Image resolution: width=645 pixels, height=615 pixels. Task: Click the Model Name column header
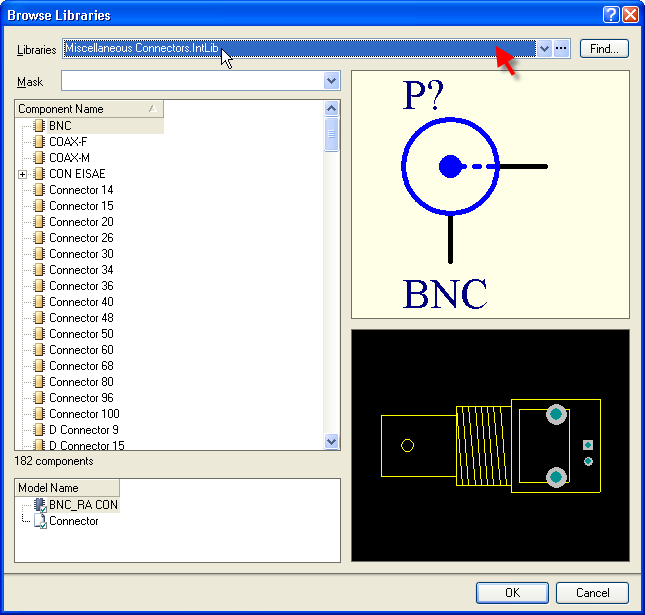tap(67, 488)
